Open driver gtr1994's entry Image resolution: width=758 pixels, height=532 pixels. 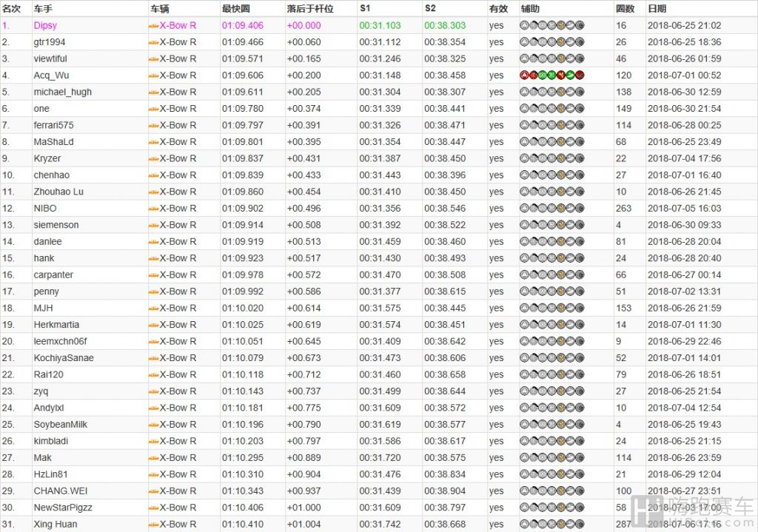pyautogui.click(x=50, y=42)
